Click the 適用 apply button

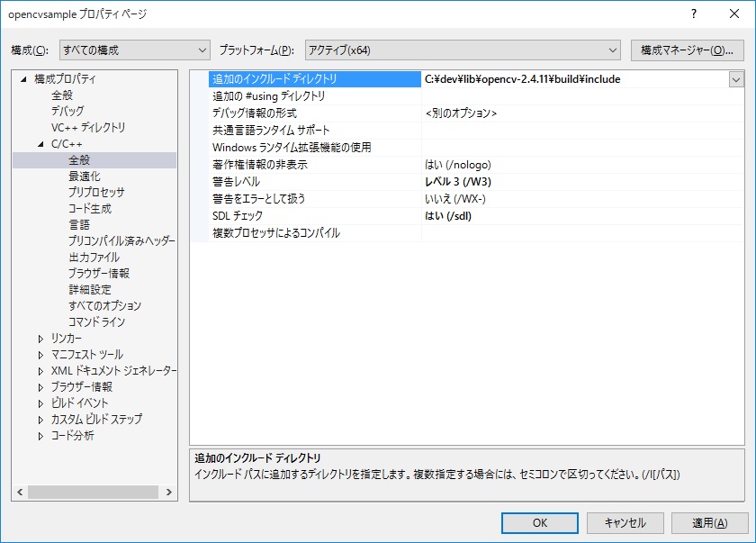(x=709, y=522)
